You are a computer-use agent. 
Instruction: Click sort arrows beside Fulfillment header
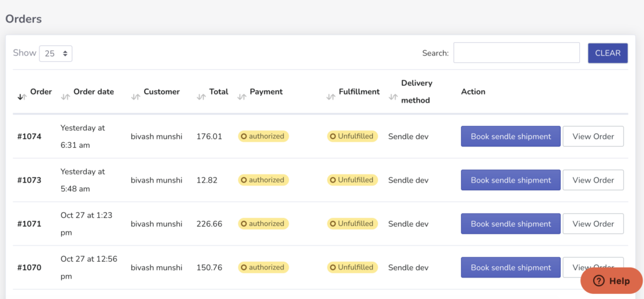[x=331, y=97]
